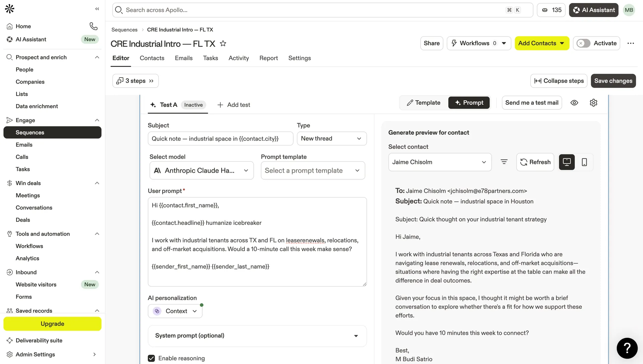Uncheck Enable reasoning

[151, 358]
